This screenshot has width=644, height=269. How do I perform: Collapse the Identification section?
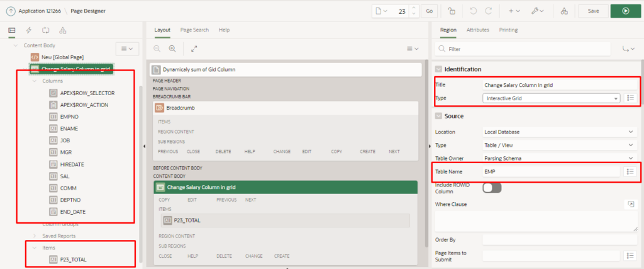pos(438,69)
